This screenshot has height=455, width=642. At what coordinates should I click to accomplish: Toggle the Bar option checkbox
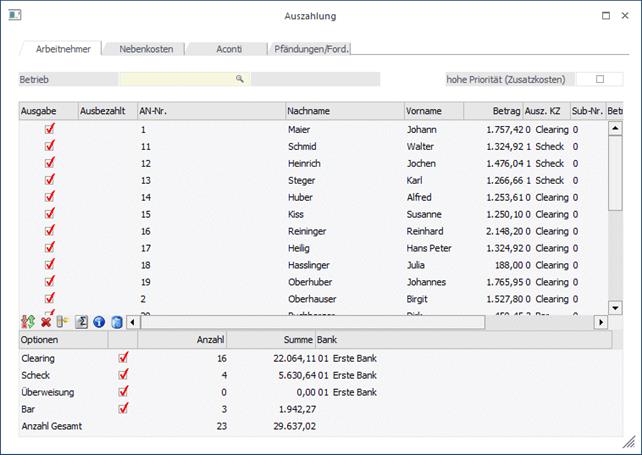123,408
